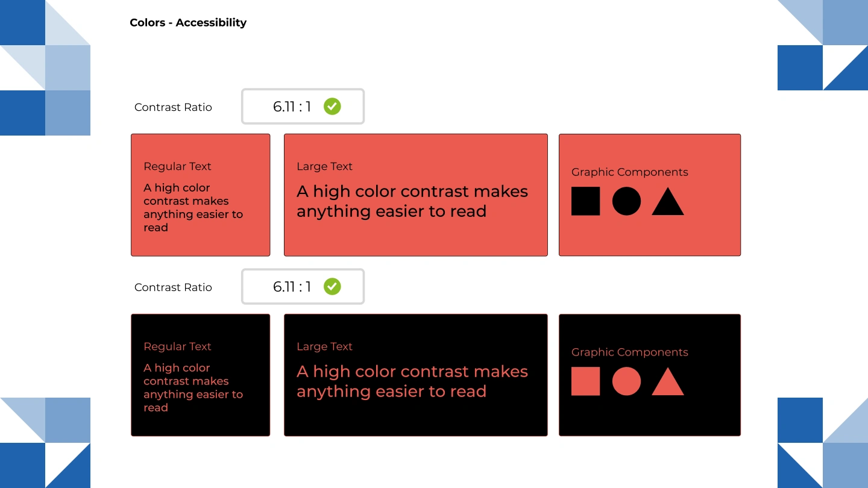
Task: Select the red circle shape on black card
Action: click(626, 381)
